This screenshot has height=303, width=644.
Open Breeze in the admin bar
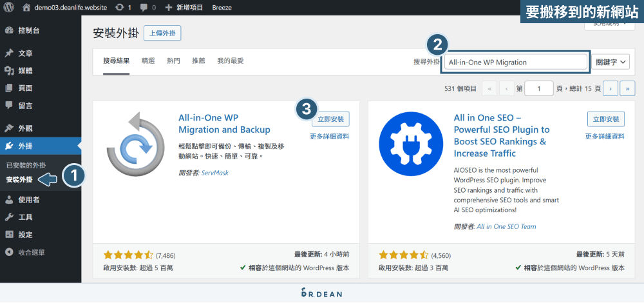[x=222, y=7]
